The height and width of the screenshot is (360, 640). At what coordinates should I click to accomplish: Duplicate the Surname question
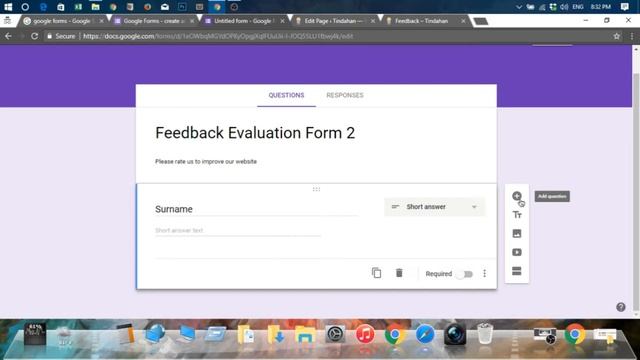pos(376,273)
